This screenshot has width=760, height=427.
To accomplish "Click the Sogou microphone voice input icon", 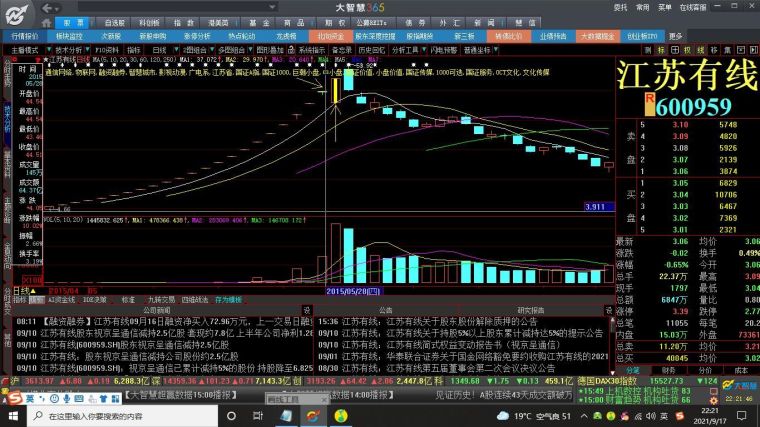I will (66, 398).
